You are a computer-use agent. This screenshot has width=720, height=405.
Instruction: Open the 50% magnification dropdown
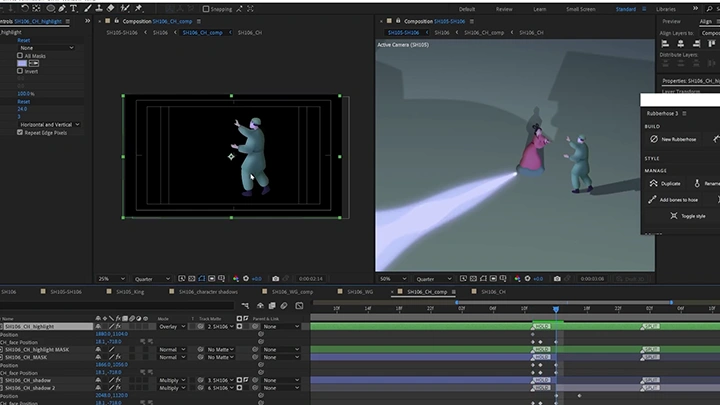[x=392, y=279]
